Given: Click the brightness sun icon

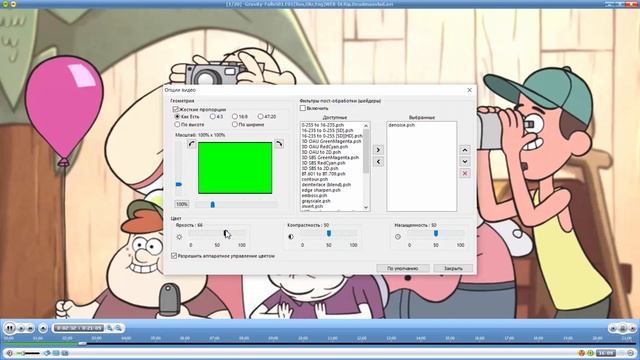Looking at the screenshot, I should tap(179, 237).
